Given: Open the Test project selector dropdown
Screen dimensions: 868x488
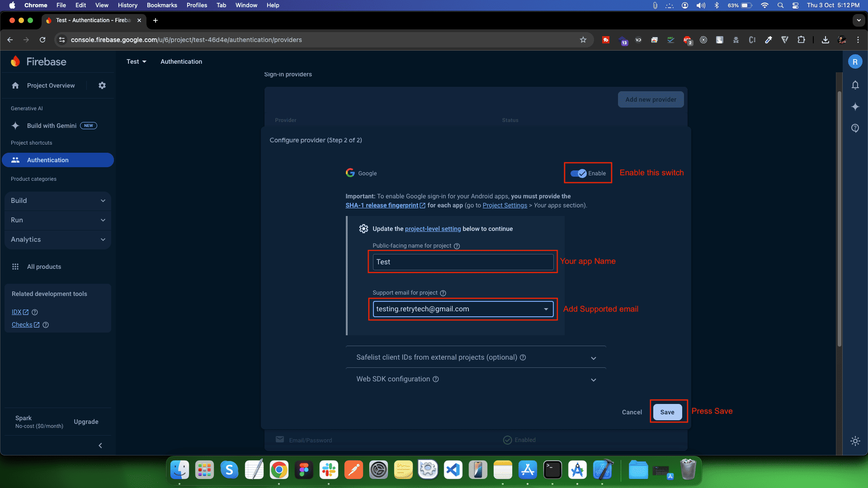Looking at the screenshot, I should tap(137, 61).
